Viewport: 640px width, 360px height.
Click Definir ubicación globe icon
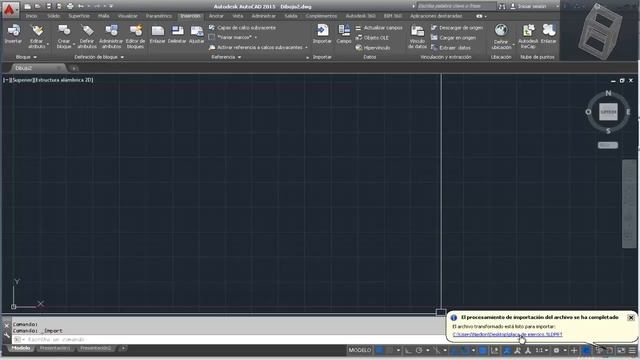pyautogui.click(x=501, y=31)
